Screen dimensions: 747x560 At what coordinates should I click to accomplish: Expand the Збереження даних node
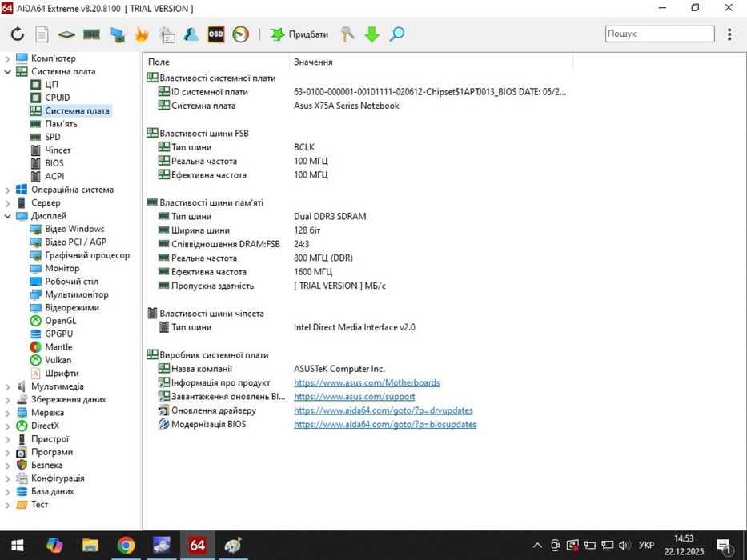click(8, 400)
